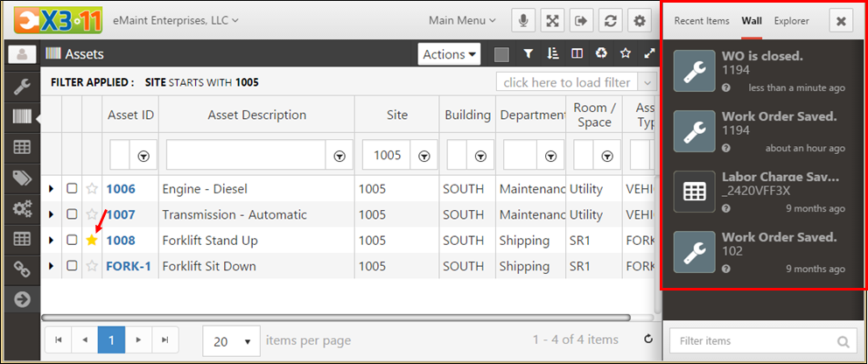Open the 'WO is closed' 1194 wrench tile
Screen dimensions: 868x364
[x=694, y=71]
